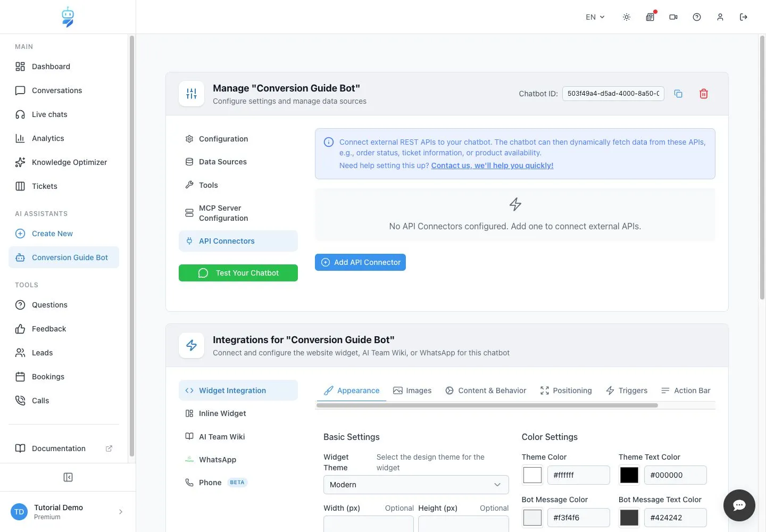The height and width of the screenshot is (532, 766).
Task: Click Test Your Chatbot button
Action: tap(238, 273)
